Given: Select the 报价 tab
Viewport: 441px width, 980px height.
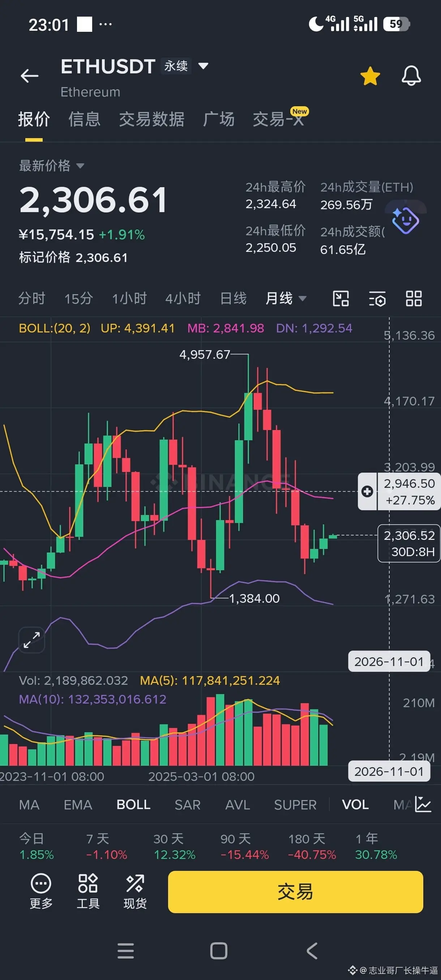Looking at the screenshot, I should pyautogui.click(x=34, y=119).
